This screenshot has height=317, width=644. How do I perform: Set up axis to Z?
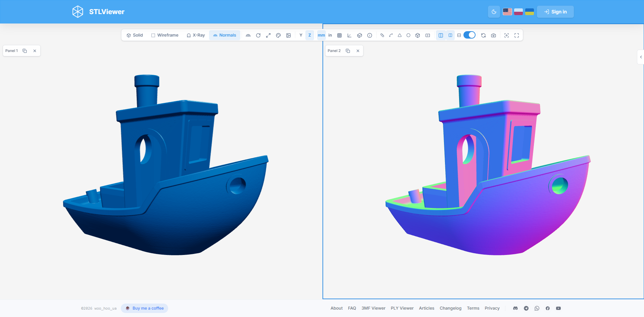pyautogui.click(x=310, y=35)
